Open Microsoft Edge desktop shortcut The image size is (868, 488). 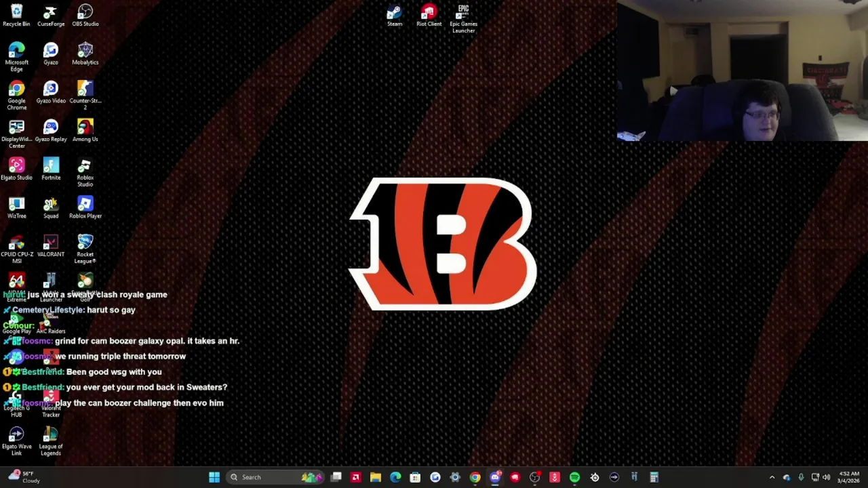coord(16,57)
